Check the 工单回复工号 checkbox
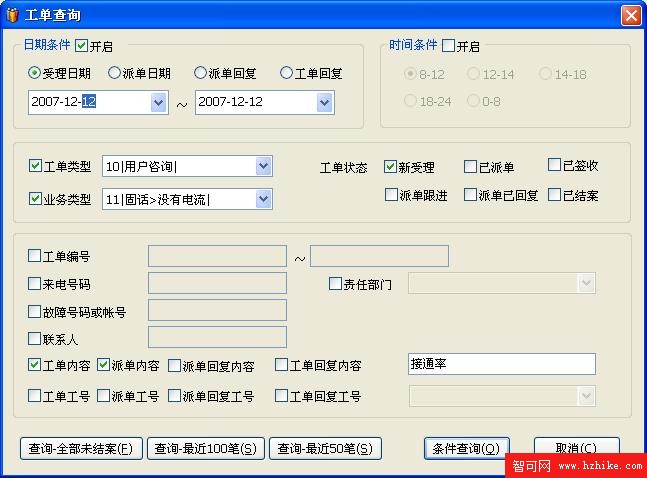Viewport: 647px width, 478px height. [x=281, y=395]
